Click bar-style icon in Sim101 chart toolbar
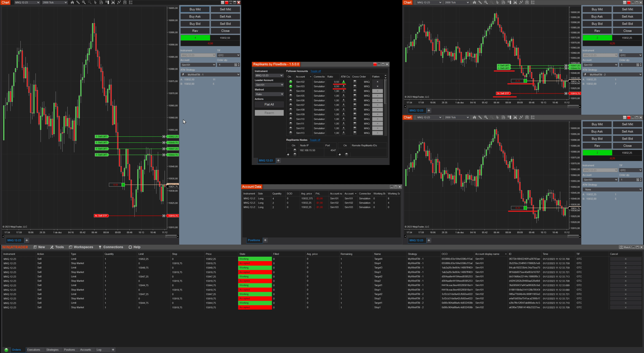 (72, 3)
